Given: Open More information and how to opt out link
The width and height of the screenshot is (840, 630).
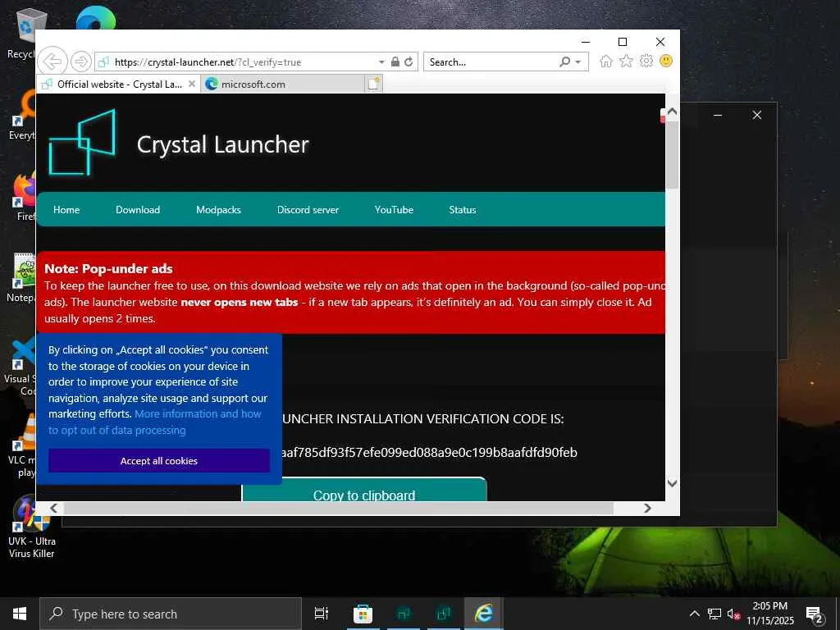Looking at the screenshot, I should (x=155, y=422).
